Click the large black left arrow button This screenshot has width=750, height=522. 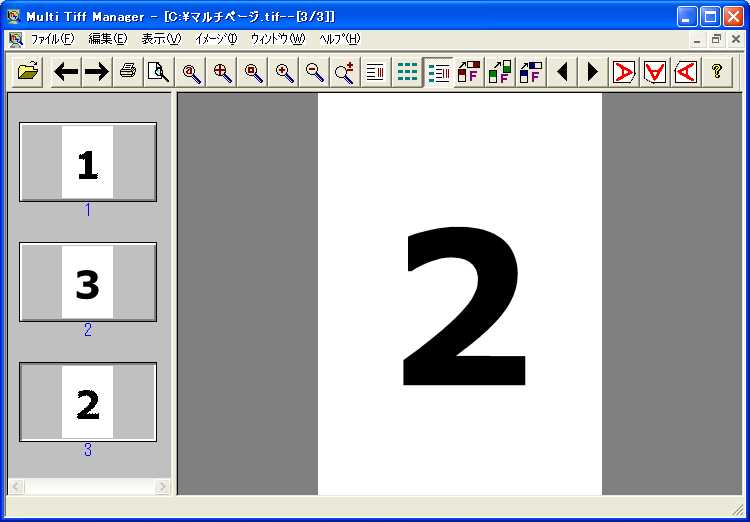click(66, 72)
